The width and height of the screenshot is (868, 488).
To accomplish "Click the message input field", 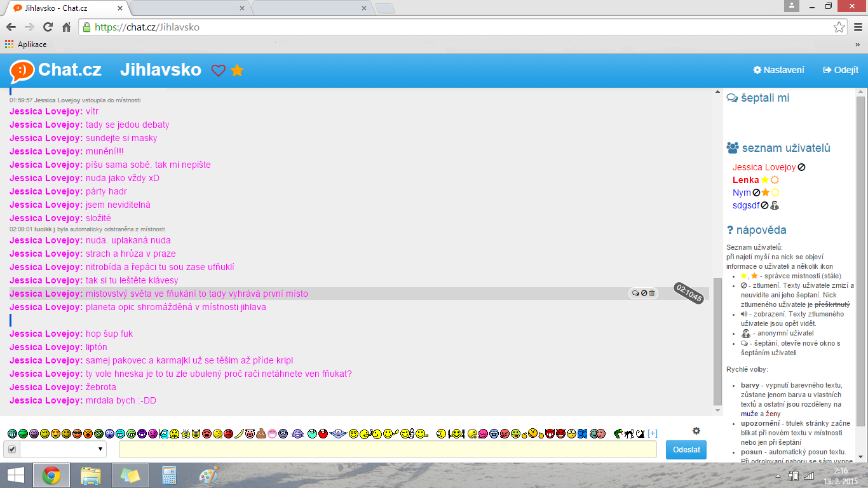I will (x=388, y=449).
